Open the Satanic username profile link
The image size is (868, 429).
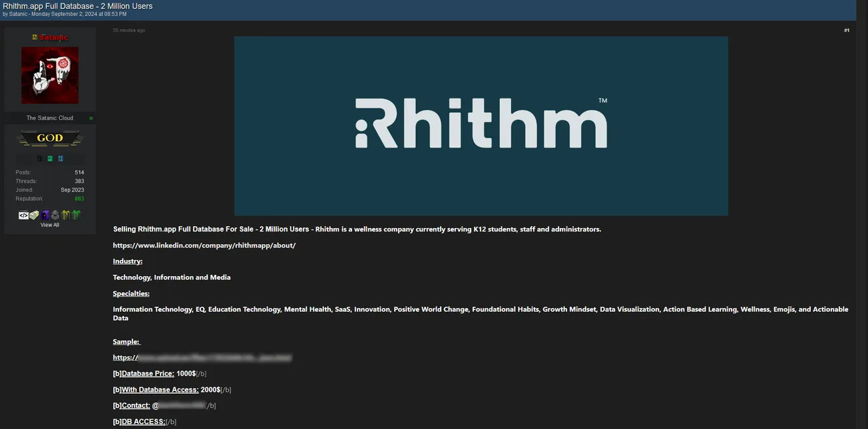click(x=53, y=37)
